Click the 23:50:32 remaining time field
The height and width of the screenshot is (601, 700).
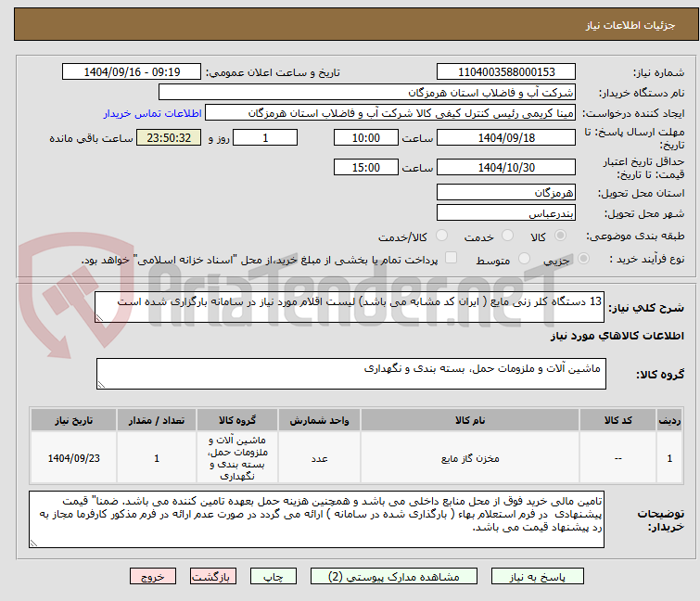[x=168, y=137]
